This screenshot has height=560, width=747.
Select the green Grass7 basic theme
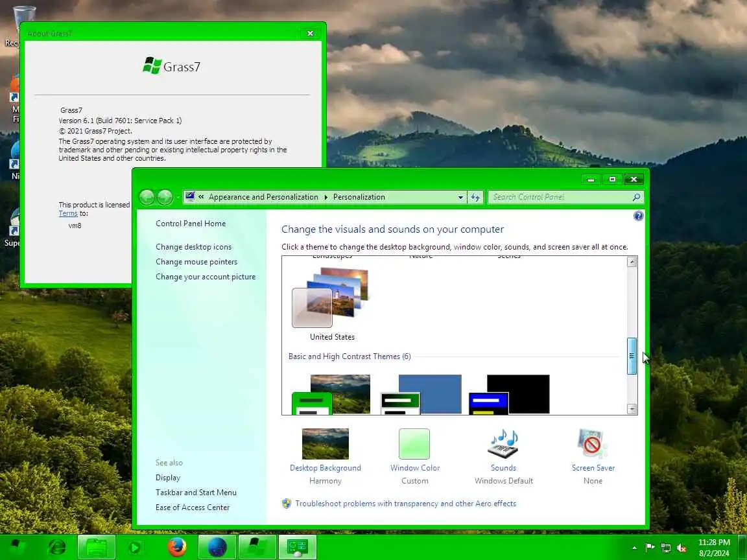331,394
